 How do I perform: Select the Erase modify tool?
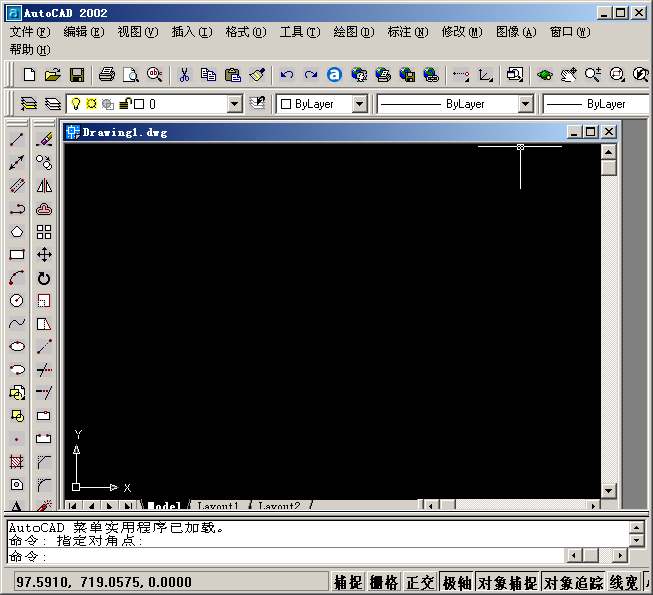44,139
